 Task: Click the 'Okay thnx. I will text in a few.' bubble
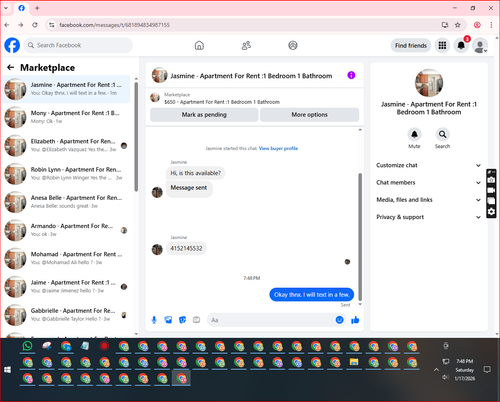[311, 295]
